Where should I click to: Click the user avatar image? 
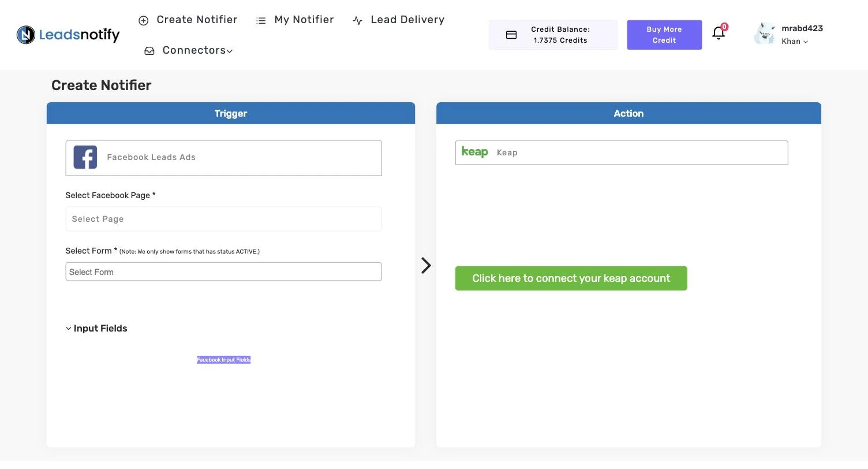(765, 33)
